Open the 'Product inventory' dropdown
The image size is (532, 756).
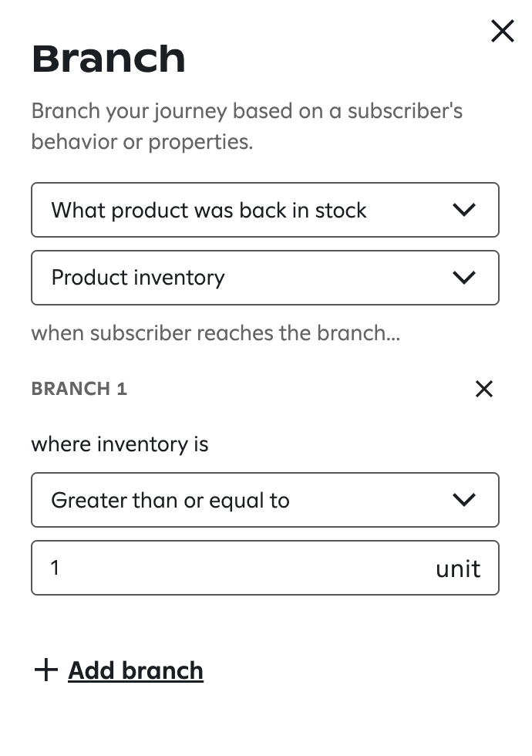(265, 277)
